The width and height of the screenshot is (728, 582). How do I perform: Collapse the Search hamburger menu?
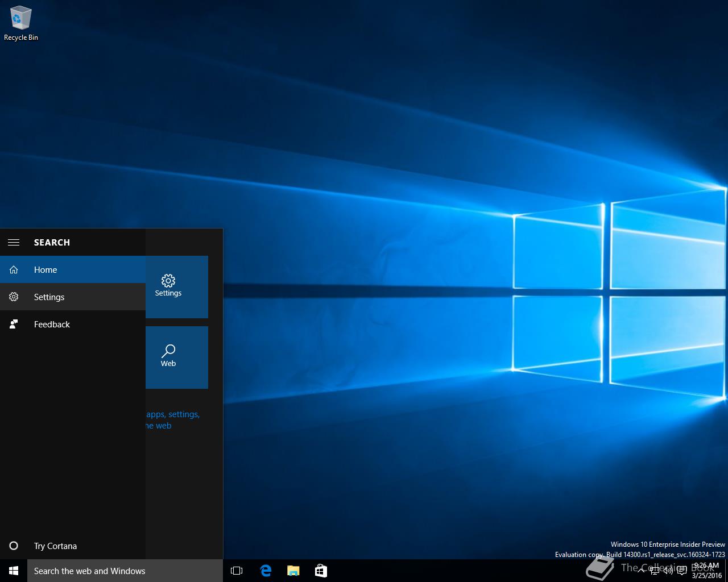(x=14, y=242)
